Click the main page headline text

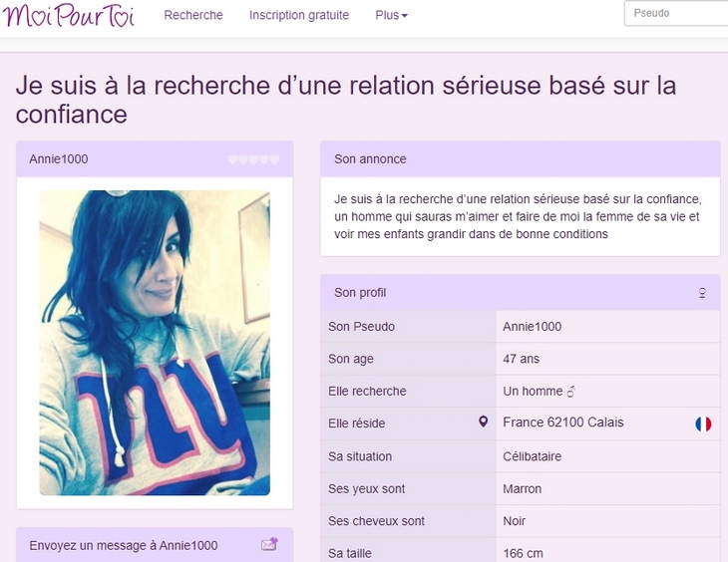click(346, 100)
